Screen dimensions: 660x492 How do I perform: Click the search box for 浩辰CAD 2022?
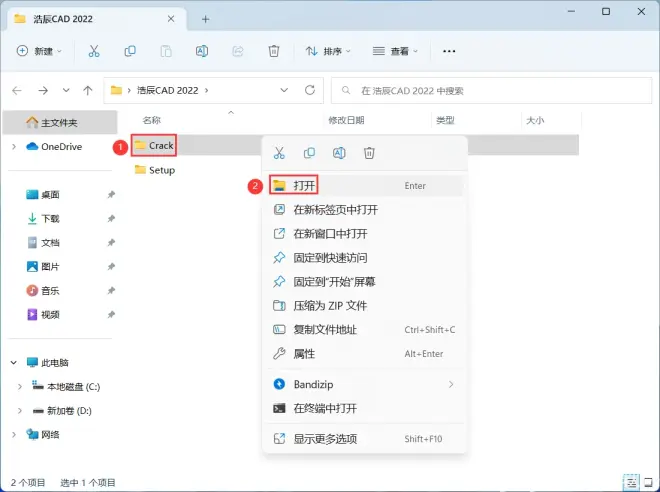click(x=490, y=90)
